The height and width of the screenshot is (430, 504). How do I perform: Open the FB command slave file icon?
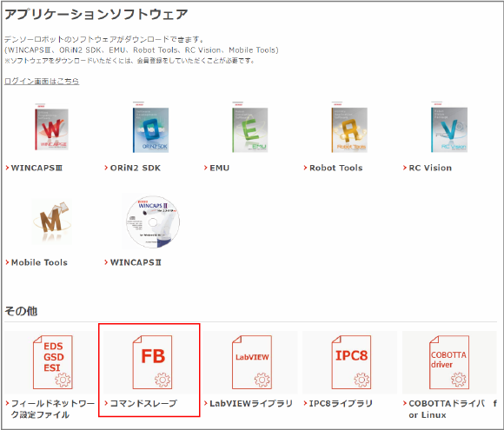pyautogui.click(x=153, y=362)
